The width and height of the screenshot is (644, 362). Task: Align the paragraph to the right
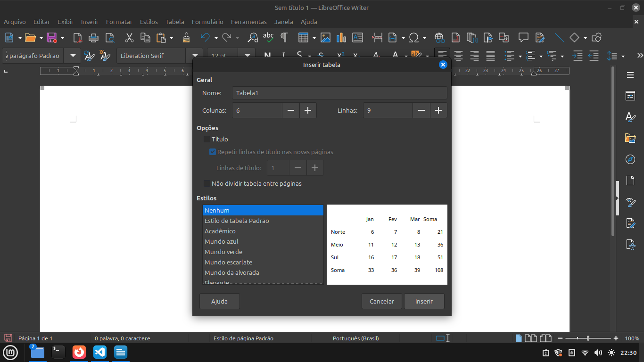click(x=474, y=56)
